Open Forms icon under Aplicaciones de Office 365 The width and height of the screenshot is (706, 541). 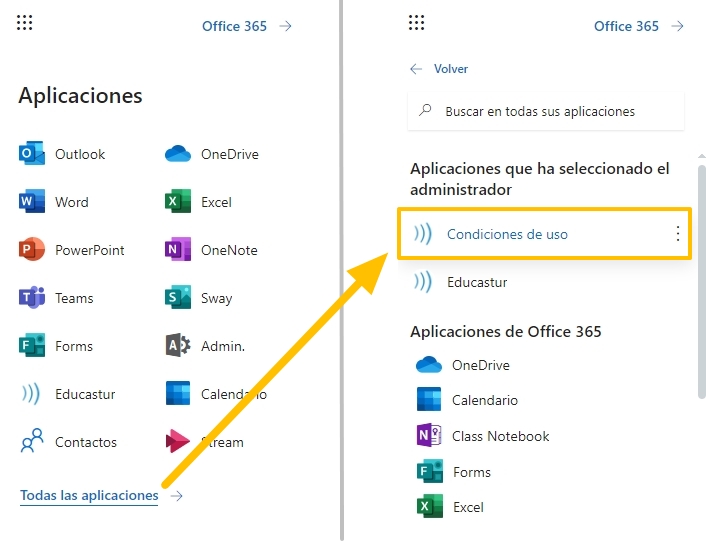tap(430, 471)
